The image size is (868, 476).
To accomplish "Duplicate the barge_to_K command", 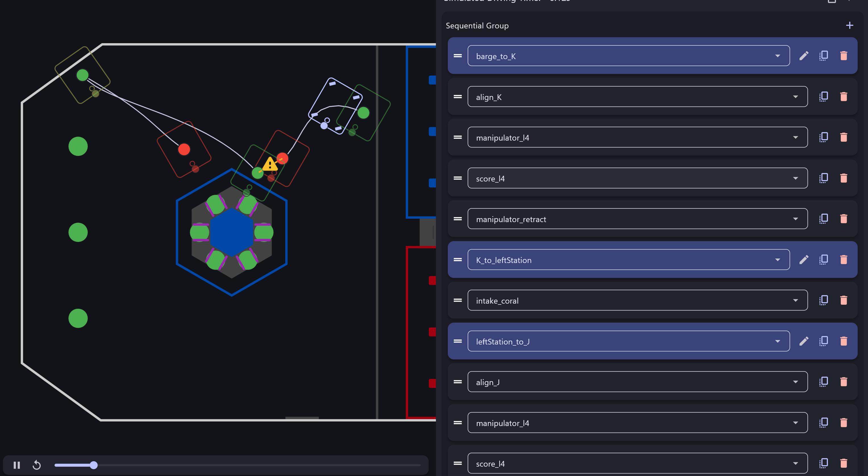I will pyautogui.click(x=823, y=56).
